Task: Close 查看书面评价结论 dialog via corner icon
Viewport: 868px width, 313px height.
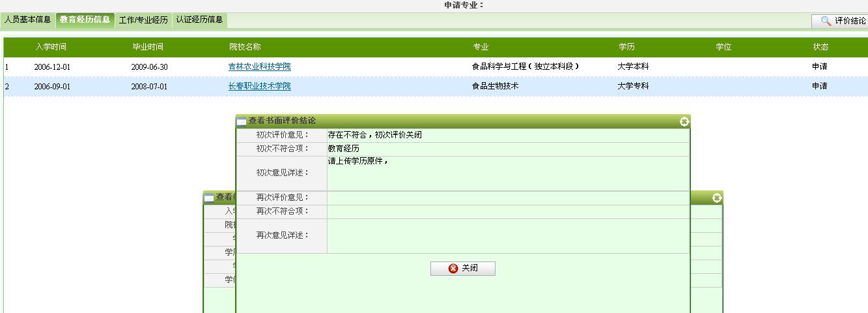Action: (684, 121)
